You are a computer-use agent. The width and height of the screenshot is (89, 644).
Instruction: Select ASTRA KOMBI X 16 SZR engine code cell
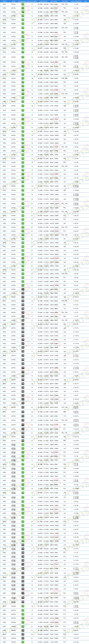(x=76, y=476)
